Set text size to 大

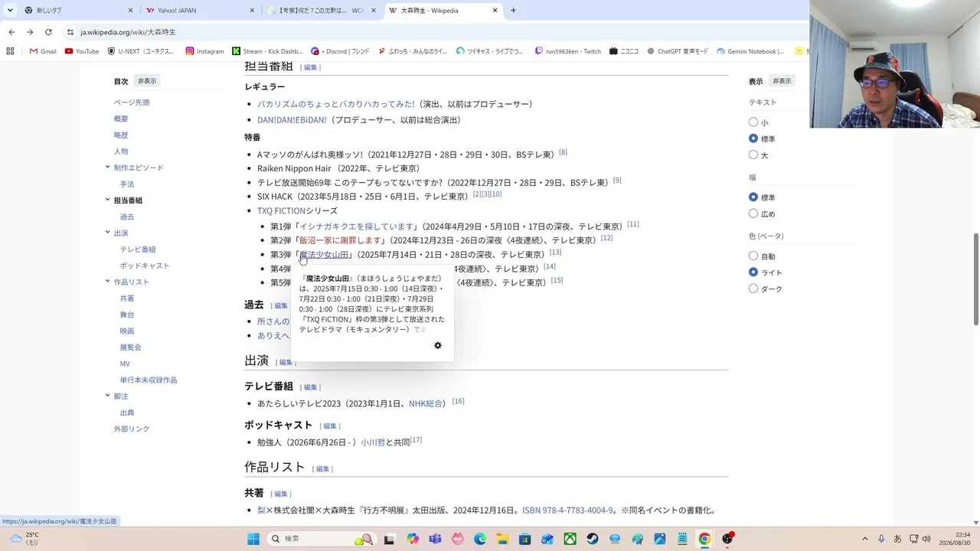753,155
